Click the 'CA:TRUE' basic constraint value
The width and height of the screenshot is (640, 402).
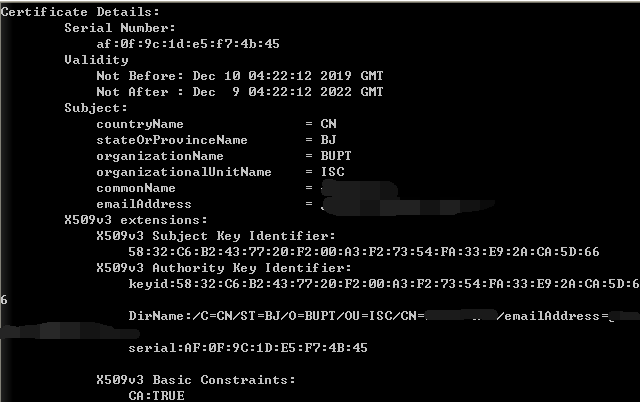click(x=156, y=396)
